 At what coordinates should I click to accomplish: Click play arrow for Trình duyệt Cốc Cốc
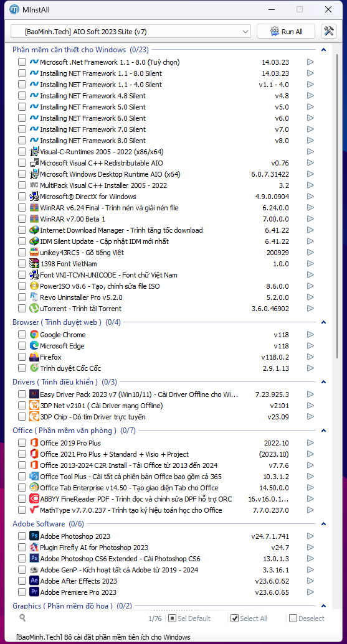pos(310,368)
